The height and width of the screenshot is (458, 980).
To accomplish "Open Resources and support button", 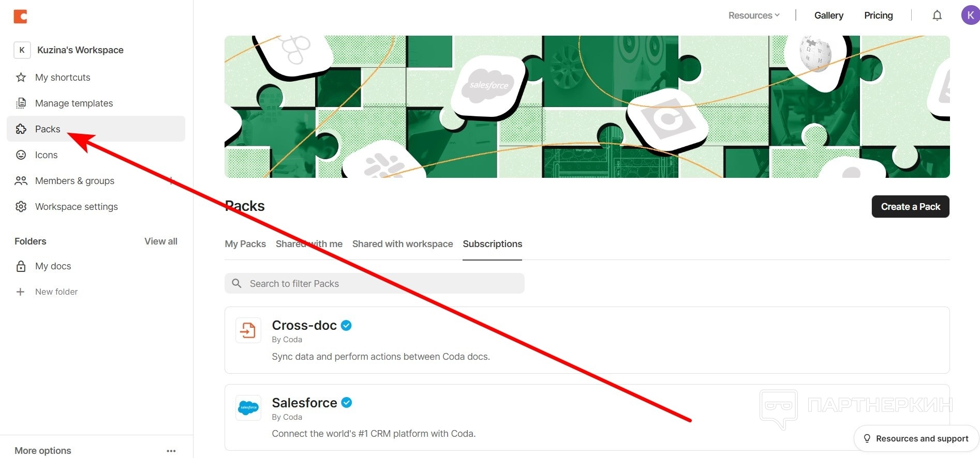I will [x=916, y=438].
